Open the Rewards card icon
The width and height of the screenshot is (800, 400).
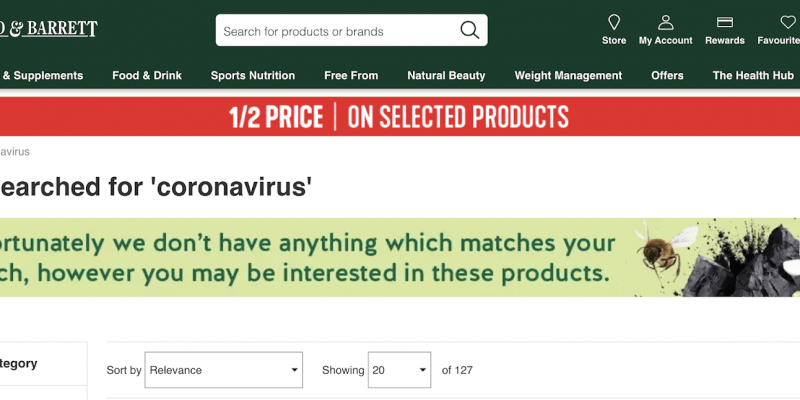coord(725,22)
